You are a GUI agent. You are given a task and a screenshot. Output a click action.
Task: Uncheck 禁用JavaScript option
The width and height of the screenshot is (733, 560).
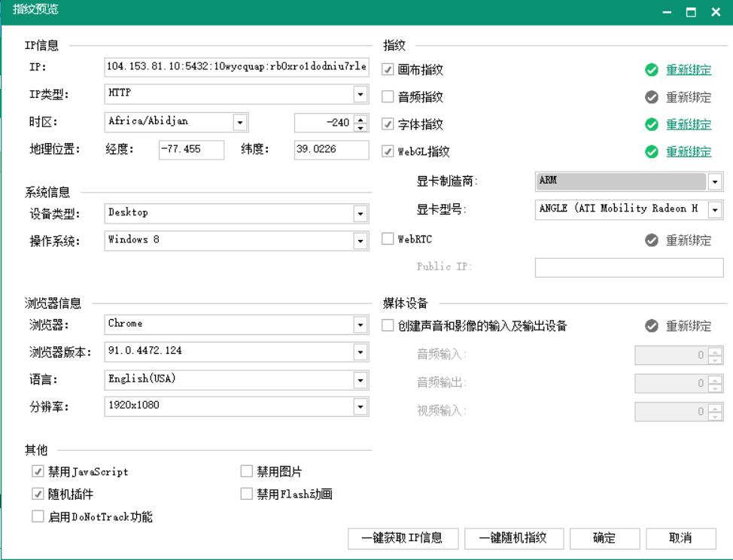click(x=38, y=472)
